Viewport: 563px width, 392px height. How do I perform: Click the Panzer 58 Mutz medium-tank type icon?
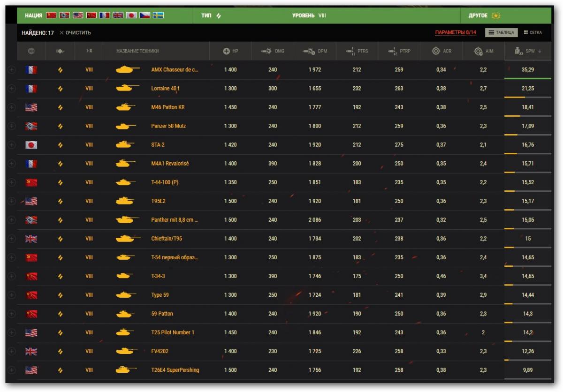click(60, 126)
